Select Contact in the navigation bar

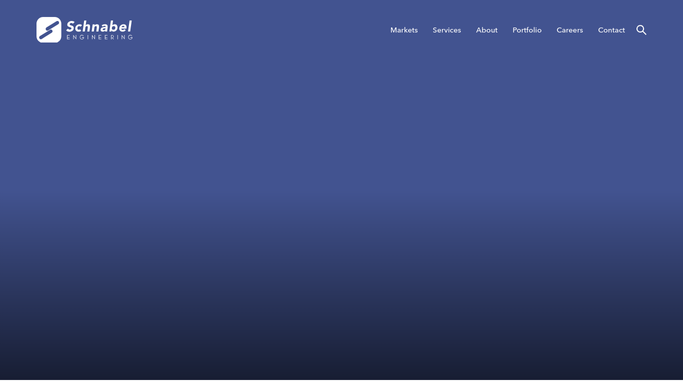click(611, 30)
